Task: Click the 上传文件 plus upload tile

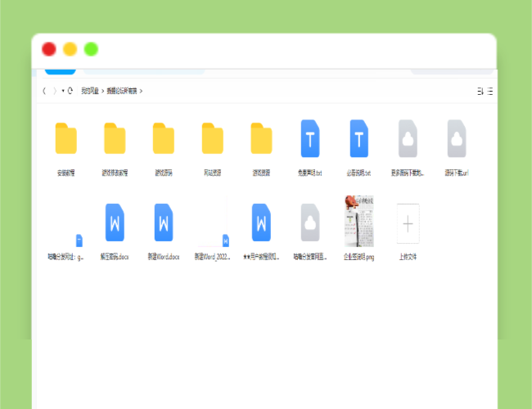Action: pos(408,223)
